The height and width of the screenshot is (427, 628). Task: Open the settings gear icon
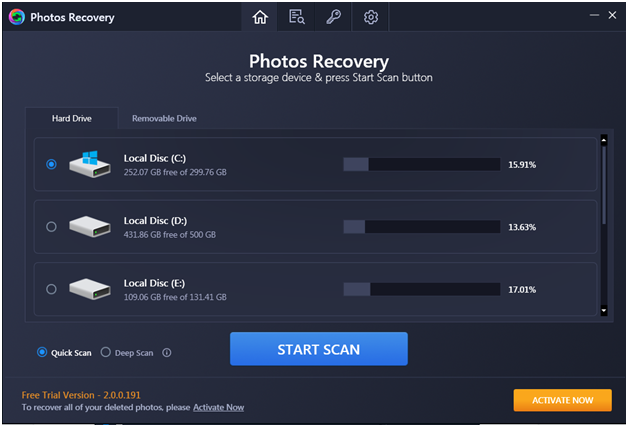(371, 17)
